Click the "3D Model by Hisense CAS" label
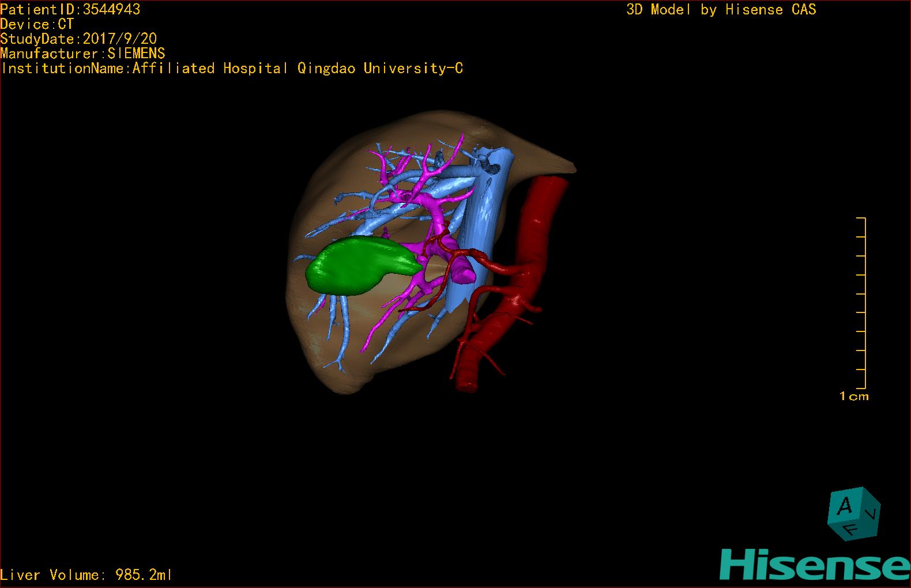The height and width of the screenshot is (588, 911). pyautogui.click(x=721, y=10)
